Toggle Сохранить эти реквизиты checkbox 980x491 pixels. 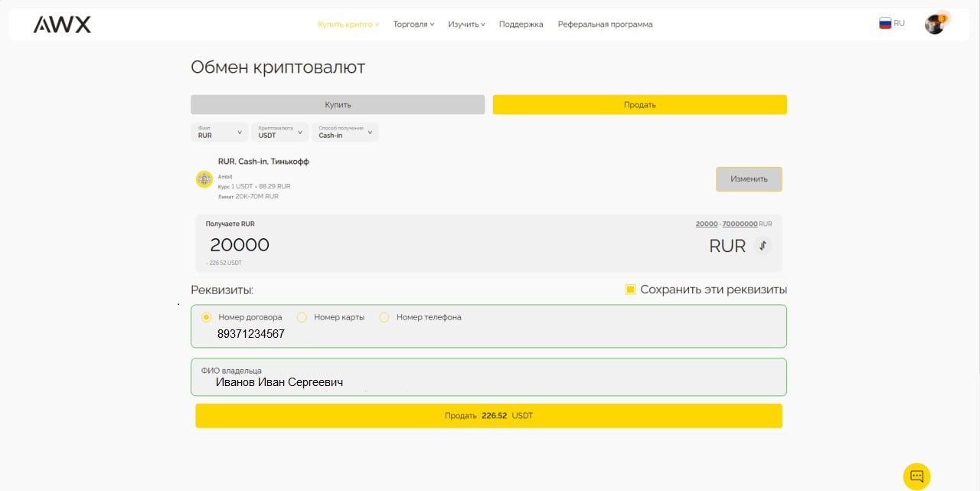[630, 290]
